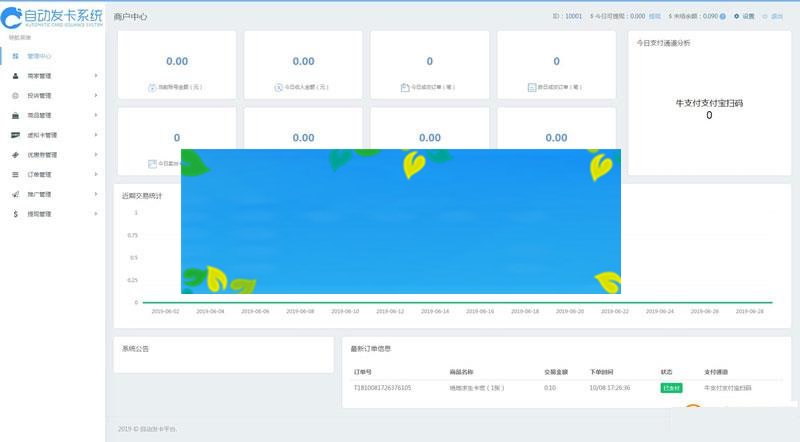The width and height of the screenshot is (800, 442).
Task: Click the 投诉管理 sidebar icon
Action: pyautogui.click(x=15, y=96)
